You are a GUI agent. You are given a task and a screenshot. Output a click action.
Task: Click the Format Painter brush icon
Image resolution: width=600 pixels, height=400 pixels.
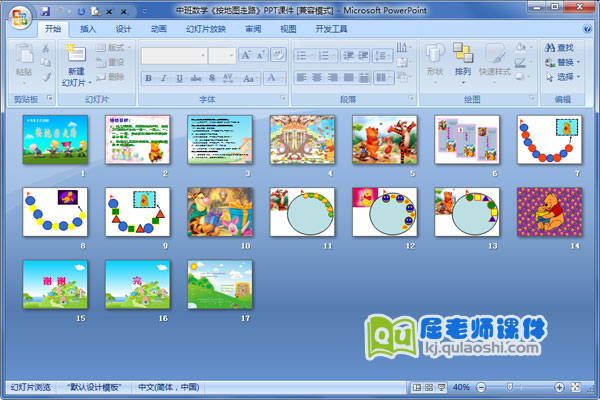pyautogui.click(x=46, y=77)
